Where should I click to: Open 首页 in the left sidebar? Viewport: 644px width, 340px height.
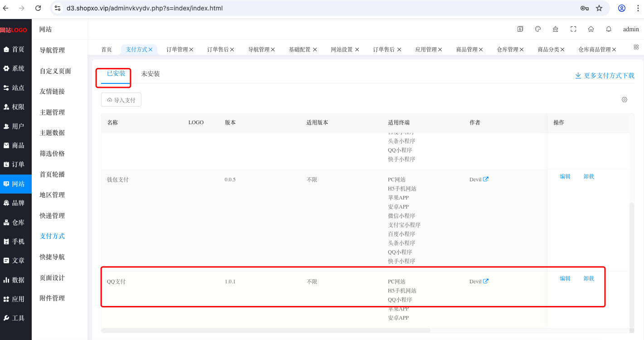16,49
